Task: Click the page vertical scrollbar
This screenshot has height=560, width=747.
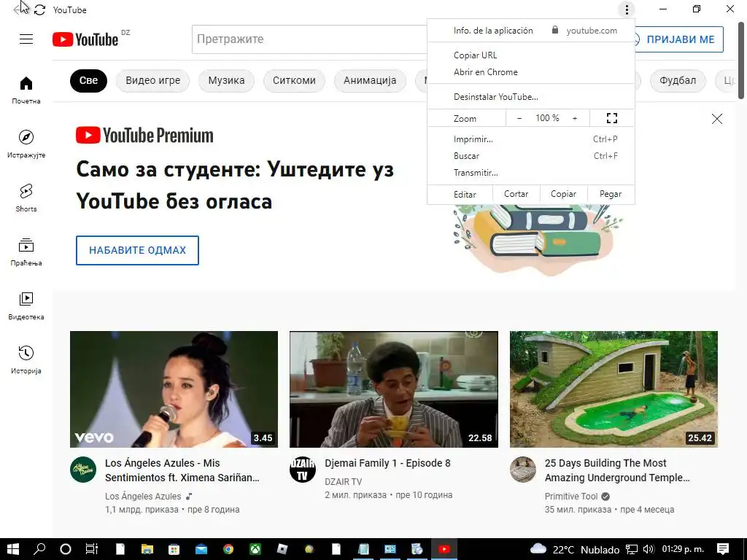Action: point(741,60)
